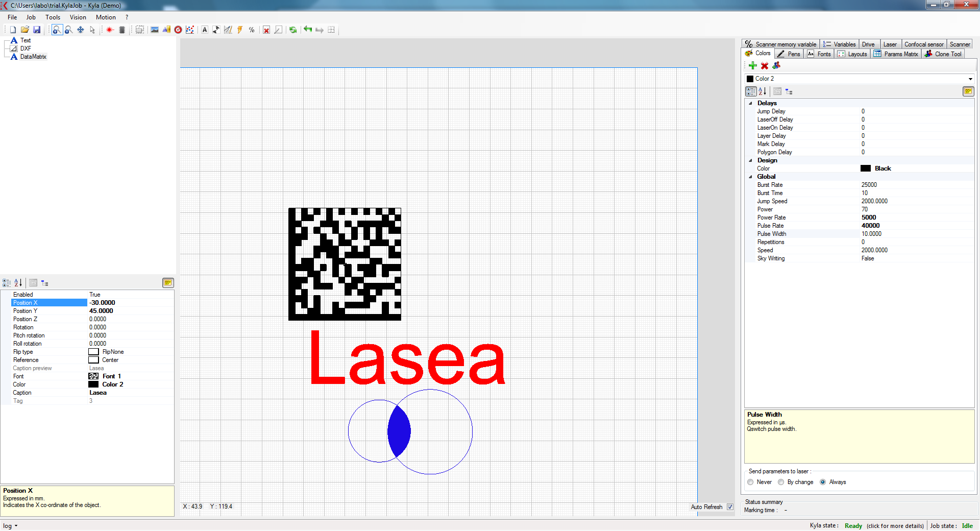Switch to the Clone Tool tab
The height and width of the screenshot is (531, 980).
pyautogui.click(x=943, y=54)
